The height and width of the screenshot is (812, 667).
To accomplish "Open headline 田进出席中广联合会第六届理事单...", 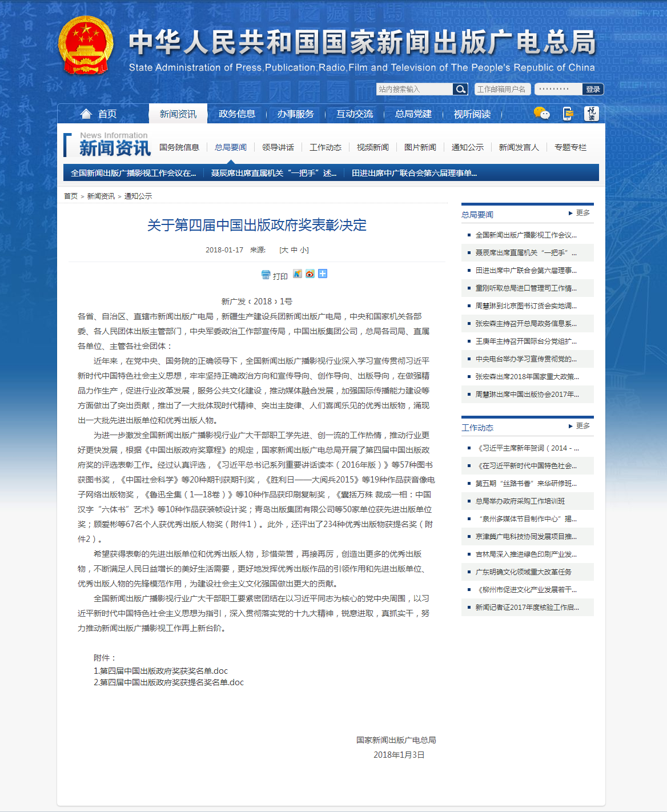I will [x=415, y=173].
